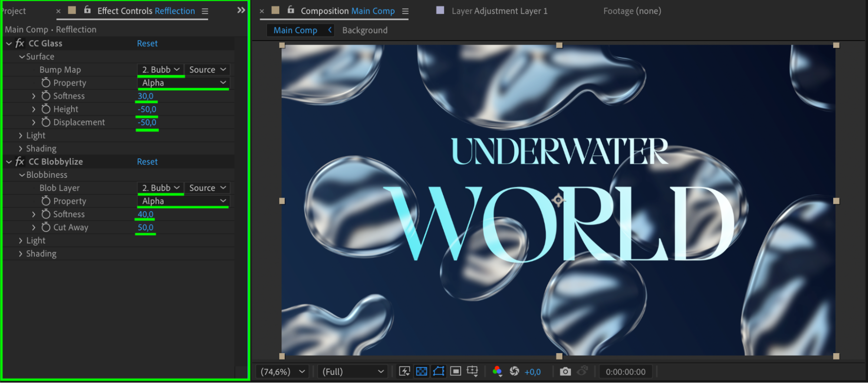This screenshot has height=383, width=868.
Task: Switch to the Layer Adjustment Layer 1 tab
Action: (x=499, y=11)
